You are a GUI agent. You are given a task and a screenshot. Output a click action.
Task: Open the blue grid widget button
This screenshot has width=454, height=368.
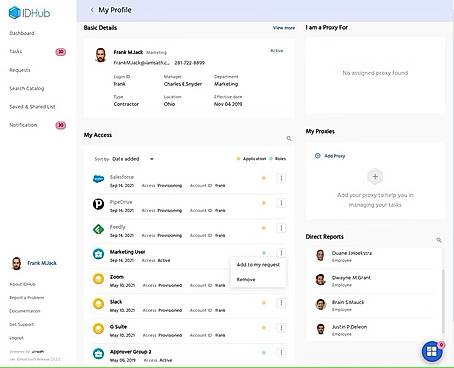tap(432, 351)
